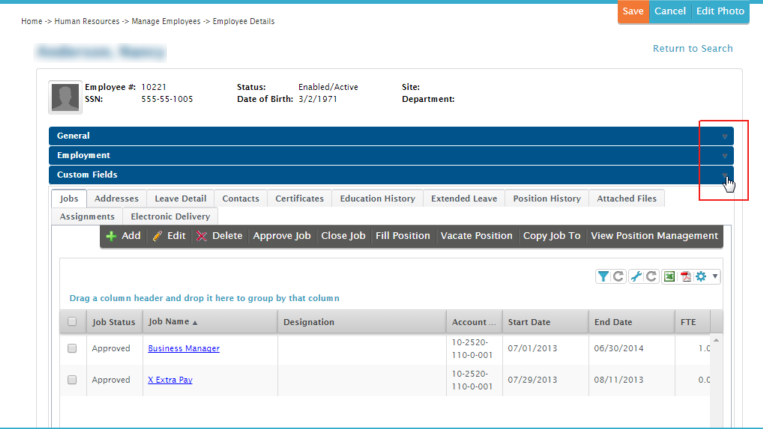Open grid layout wrench tool

tap(636, 276)
